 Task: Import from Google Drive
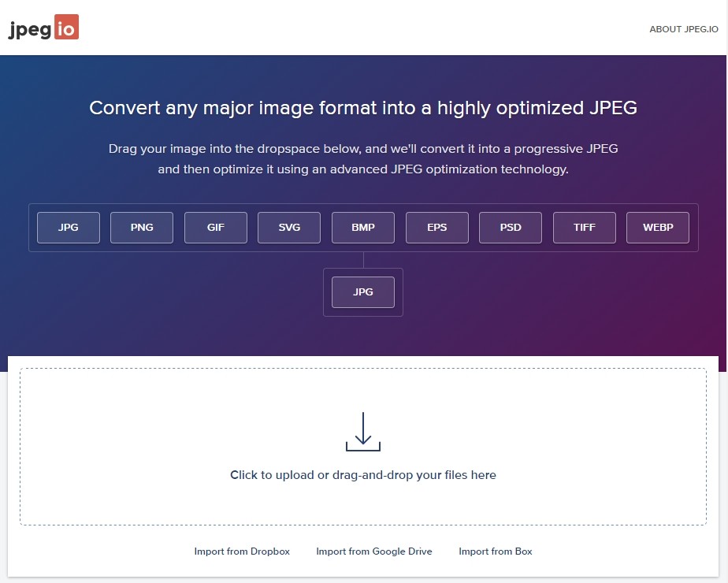pos(374,551)
